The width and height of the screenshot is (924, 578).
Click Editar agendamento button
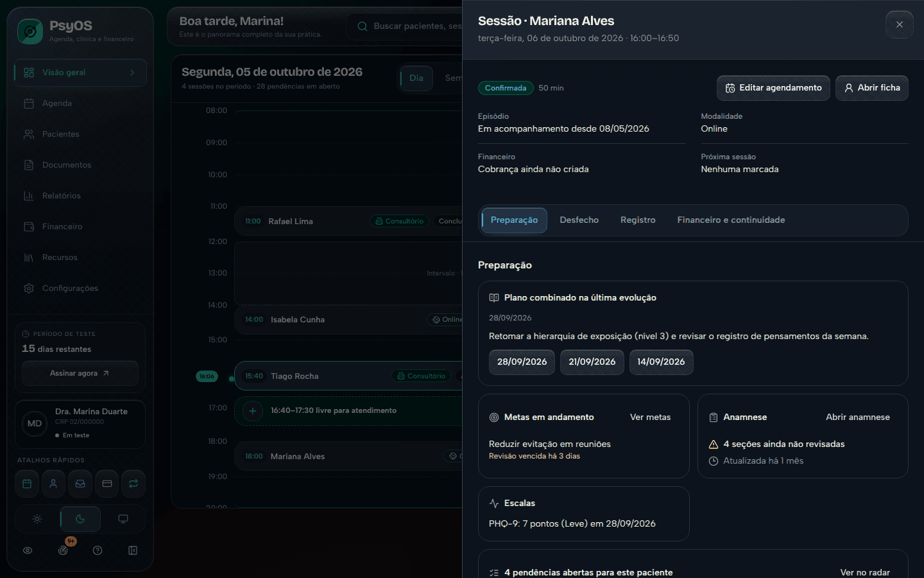(773, 88)
